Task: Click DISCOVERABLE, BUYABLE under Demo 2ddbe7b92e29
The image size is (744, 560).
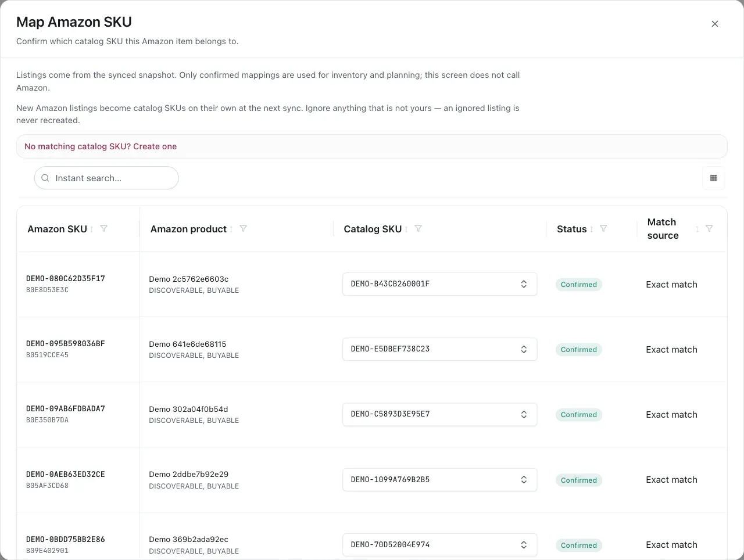Action: click(x=194, y=486)
